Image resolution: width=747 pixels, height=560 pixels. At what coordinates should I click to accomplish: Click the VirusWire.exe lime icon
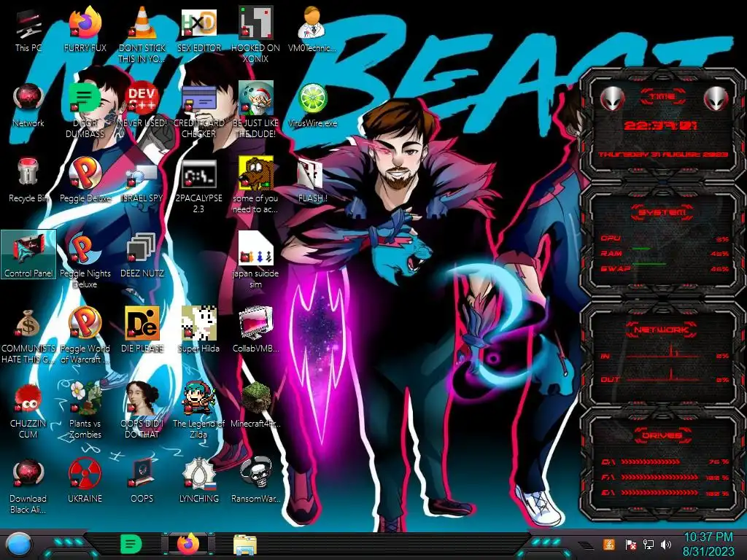312,105
